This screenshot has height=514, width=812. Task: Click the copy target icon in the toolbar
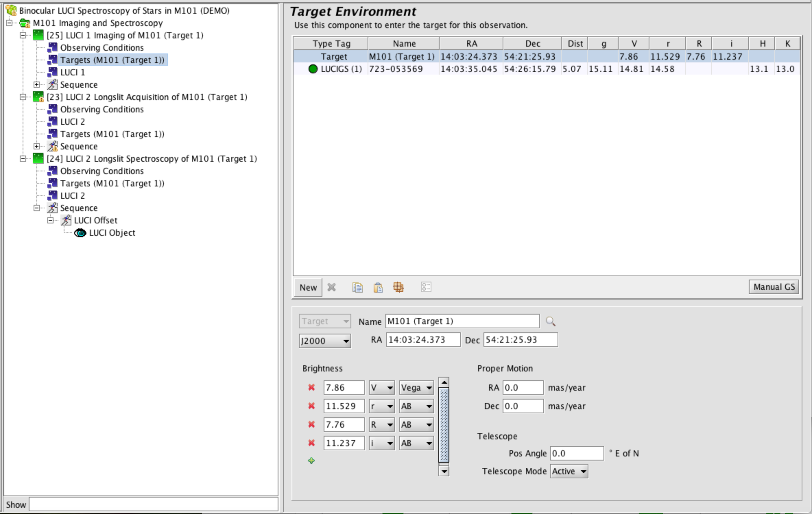point(357,287)
